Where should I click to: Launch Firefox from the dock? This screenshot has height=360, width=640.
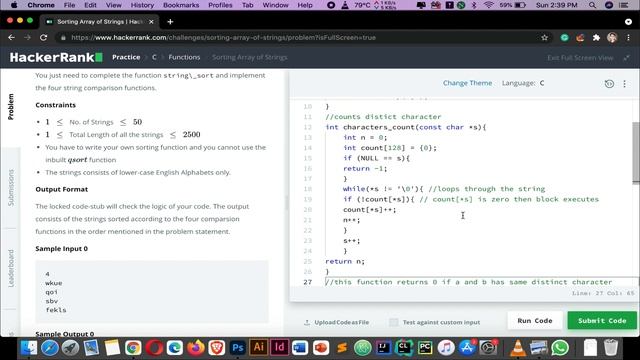[196, 348]
